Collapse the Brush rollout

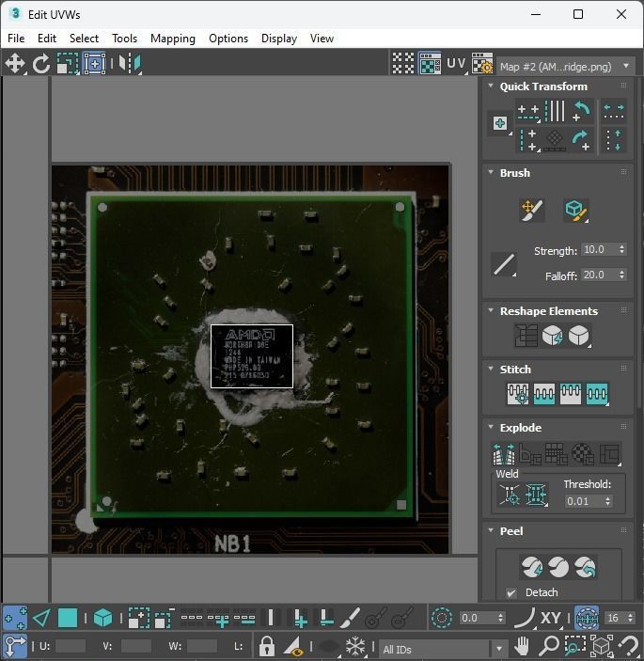coord(491,172)
